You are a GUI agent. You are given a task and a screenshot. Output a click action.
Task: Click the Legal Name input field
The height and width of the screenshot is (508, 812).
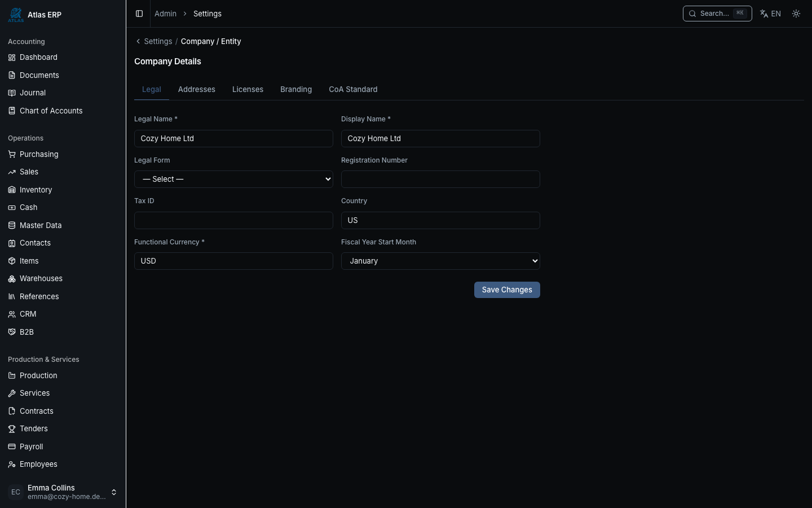[233, 138]
